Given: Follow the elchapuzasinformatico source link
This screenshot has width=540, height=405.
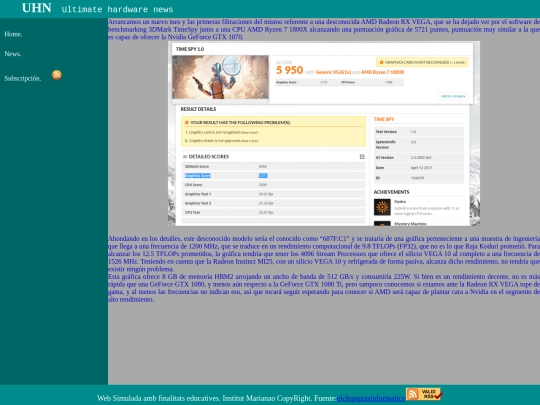Looking at the screenshot, I should coord(371,398).
